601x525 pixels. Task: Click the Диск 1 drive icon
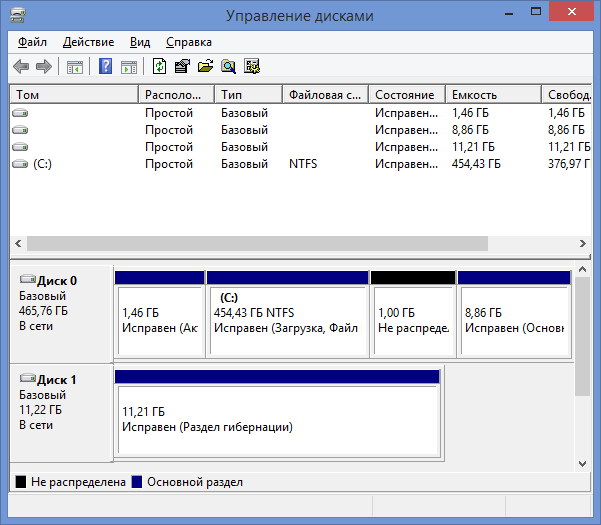[x=28, y=378]
